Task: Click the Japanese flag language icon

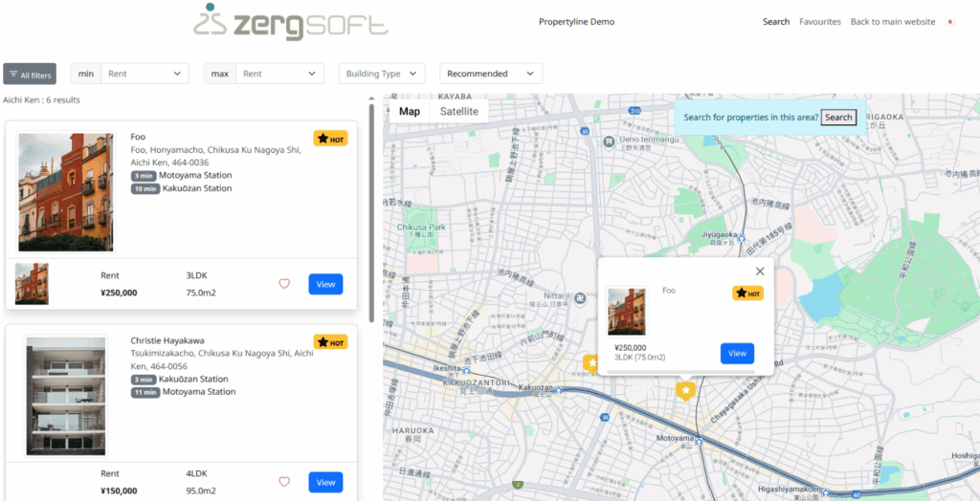Action: click(x=950, y=22)
